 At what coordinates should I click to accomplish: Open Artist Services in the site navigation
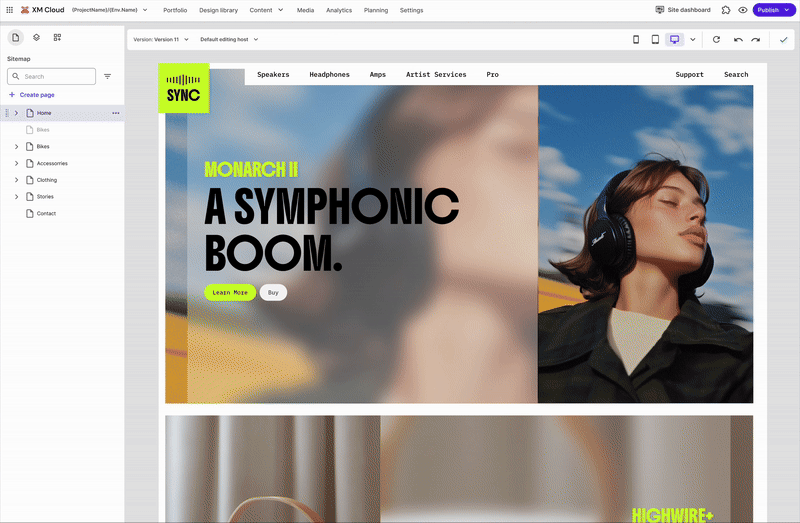tap(436, 74)
